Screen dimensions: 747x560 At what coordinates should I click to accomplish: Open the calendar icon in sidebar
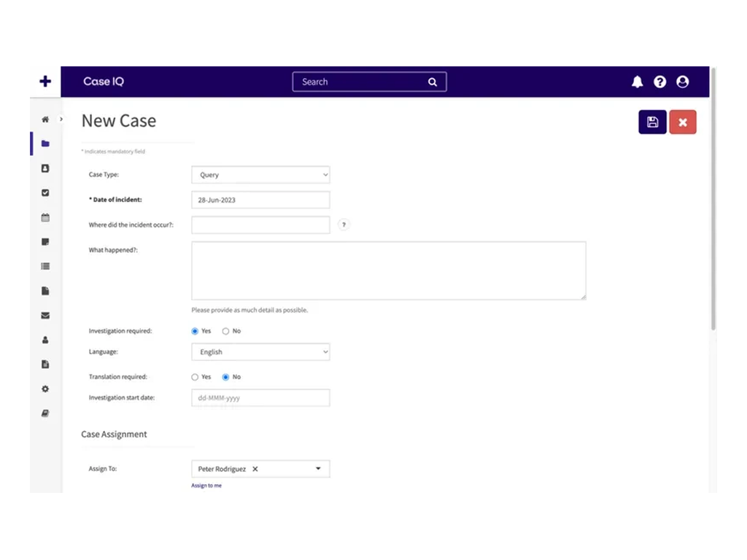[45, 217]
